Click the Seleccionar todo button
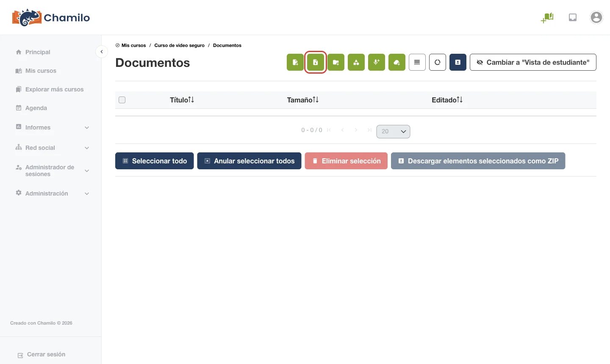This screenshot has height=364, width=610. pos(155,161)
